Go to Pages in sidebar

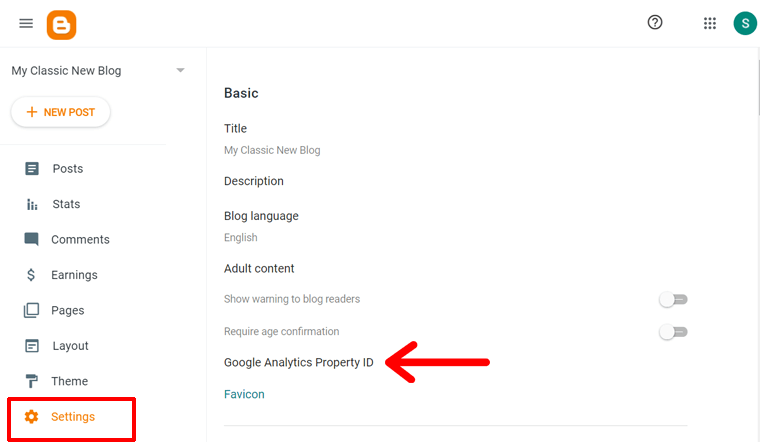coord(68,311)
